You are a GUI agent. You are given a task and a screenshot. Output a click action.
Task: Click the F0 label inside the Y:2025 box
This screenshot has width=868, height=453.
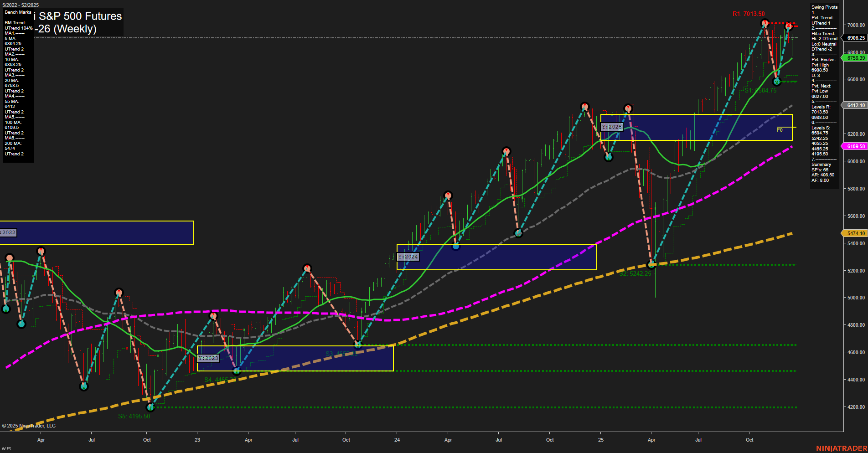tap(780, 130)
